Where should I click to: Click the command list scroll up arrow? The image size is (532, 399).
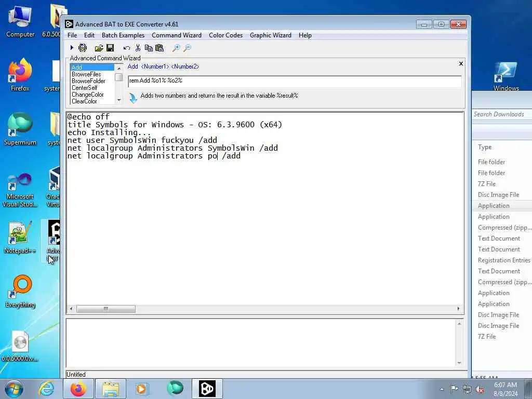click(x=119, y=68)
